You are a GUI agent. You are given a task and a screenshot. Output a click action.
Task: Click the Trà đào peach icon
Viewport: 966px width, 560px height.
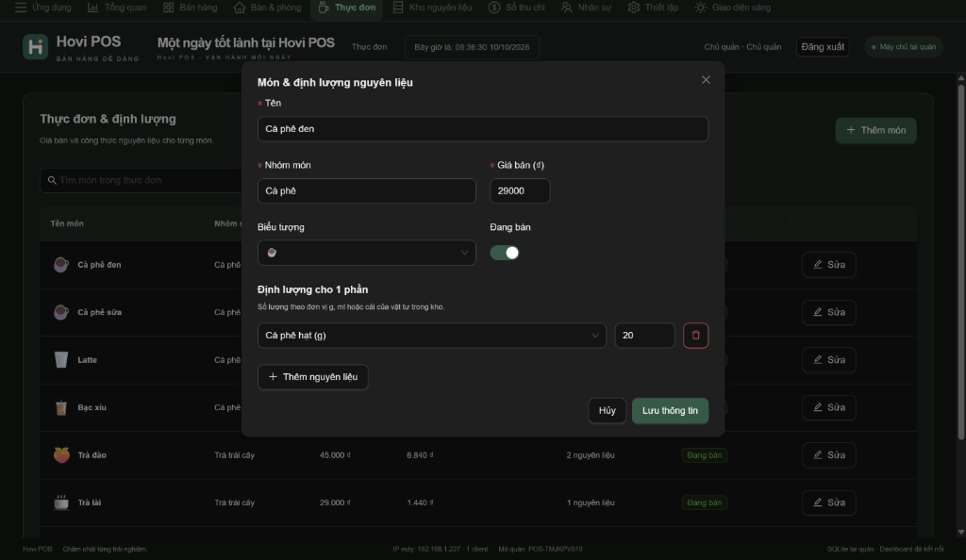point(61,454)
